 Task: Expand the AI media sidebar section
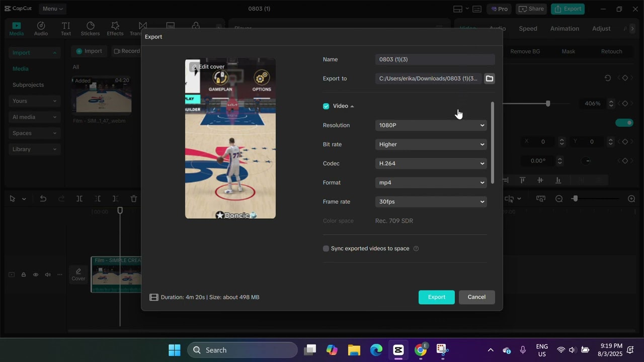(34, 117)
